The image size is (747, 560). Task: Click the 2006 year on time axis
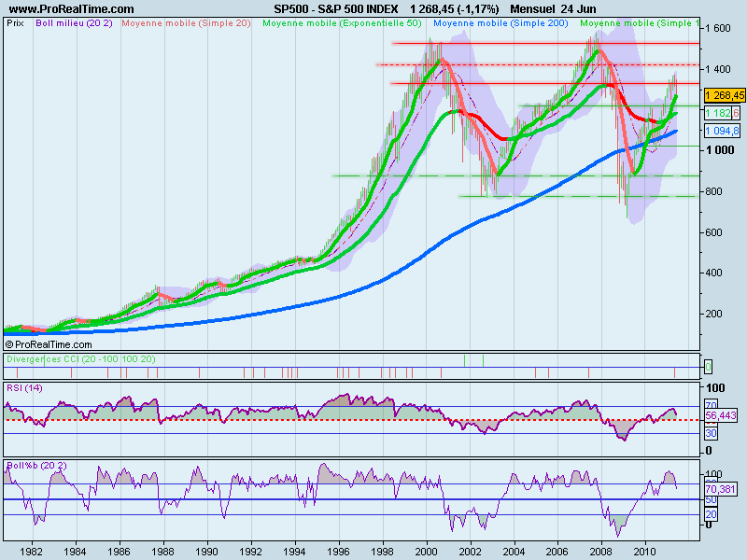(x=557, y=552)
